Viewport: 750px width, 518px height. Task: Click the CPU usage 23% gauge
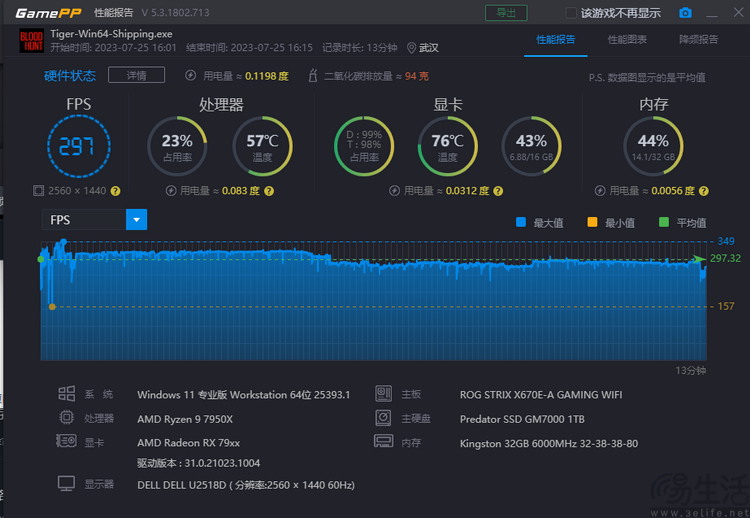177,146
